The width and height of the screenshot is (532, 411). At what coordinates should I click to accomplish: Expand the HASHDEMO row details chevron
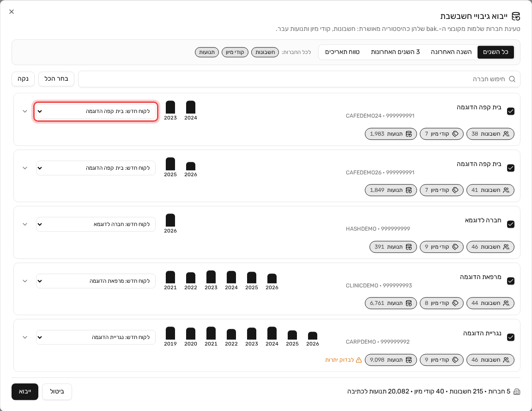25,224
